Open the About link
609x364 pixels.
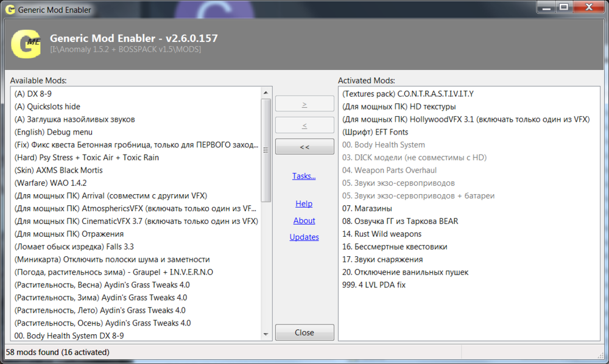click(x=304, y=221)
